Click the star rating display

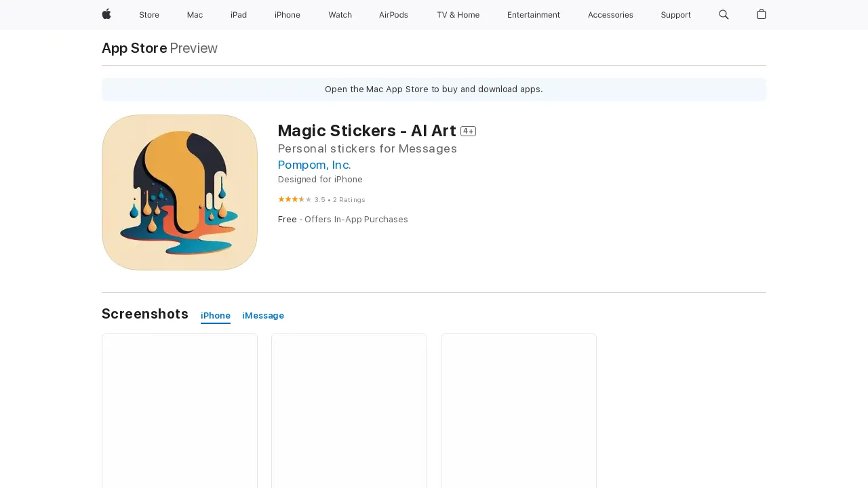[294, 199]
